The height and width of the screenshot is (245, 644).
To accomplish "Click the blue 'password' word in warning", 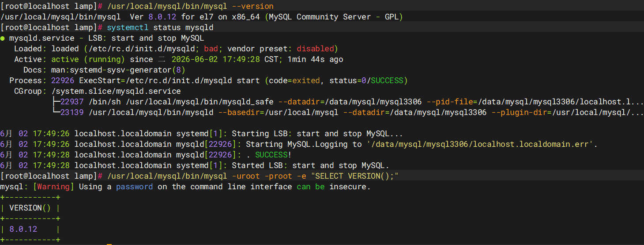I will pyautogui.click(x=135, y=187).
